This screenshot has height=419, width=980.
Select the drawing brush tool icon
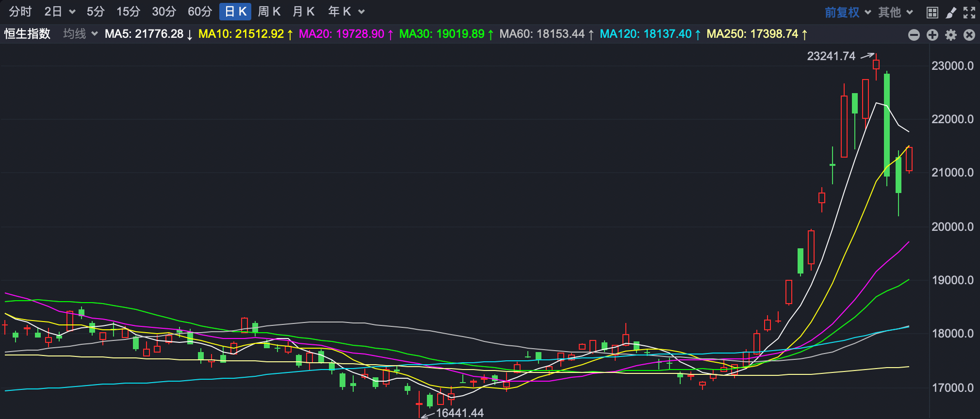951,12
